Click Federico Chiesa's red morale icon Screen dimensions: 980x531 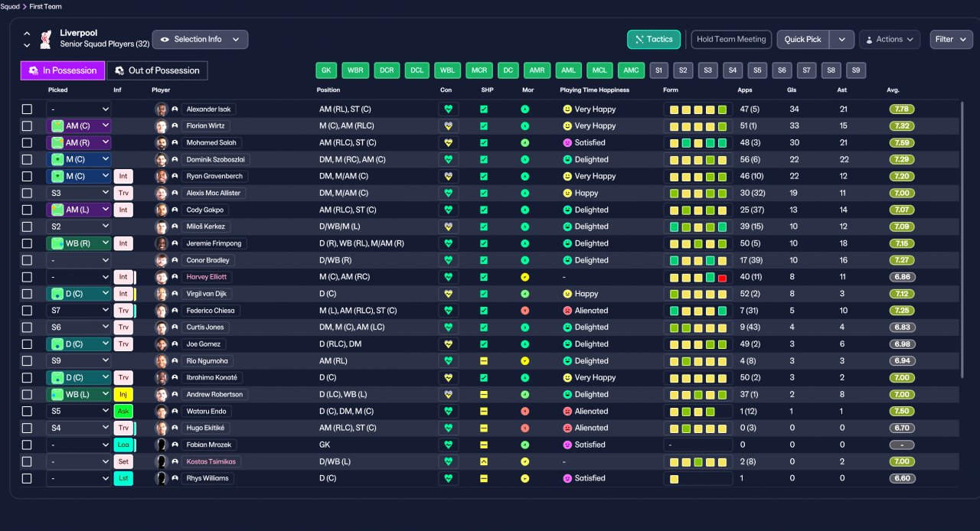524,311
